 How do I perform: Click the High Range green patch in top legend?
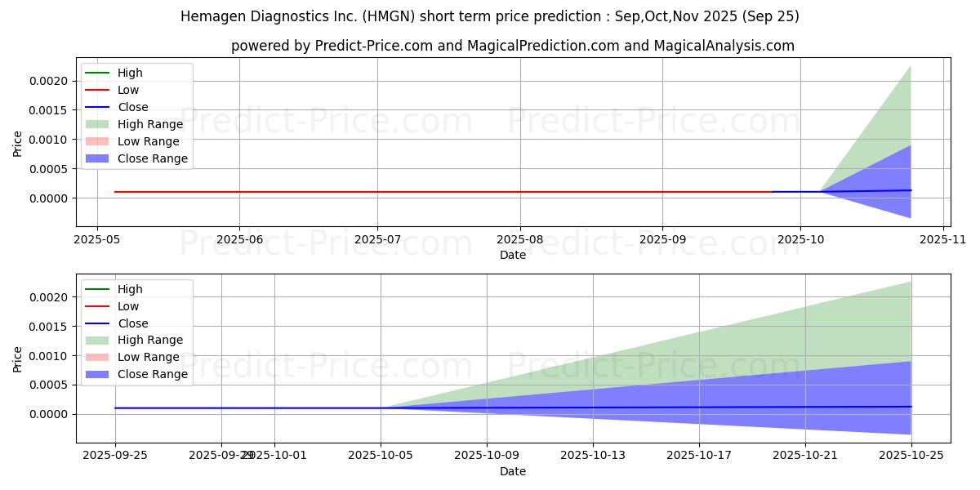click(98, 124)
